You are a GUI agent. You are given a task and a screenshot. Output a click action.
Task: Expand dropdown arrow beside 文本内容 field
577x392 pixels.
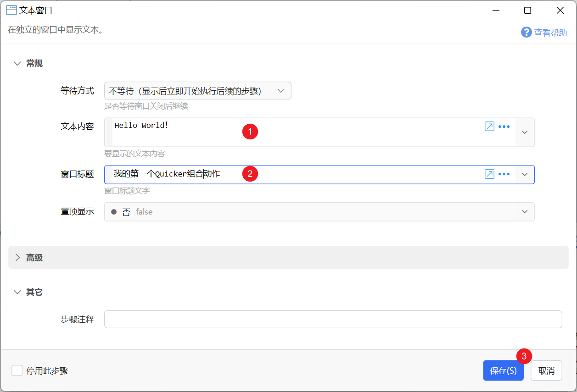525,132
